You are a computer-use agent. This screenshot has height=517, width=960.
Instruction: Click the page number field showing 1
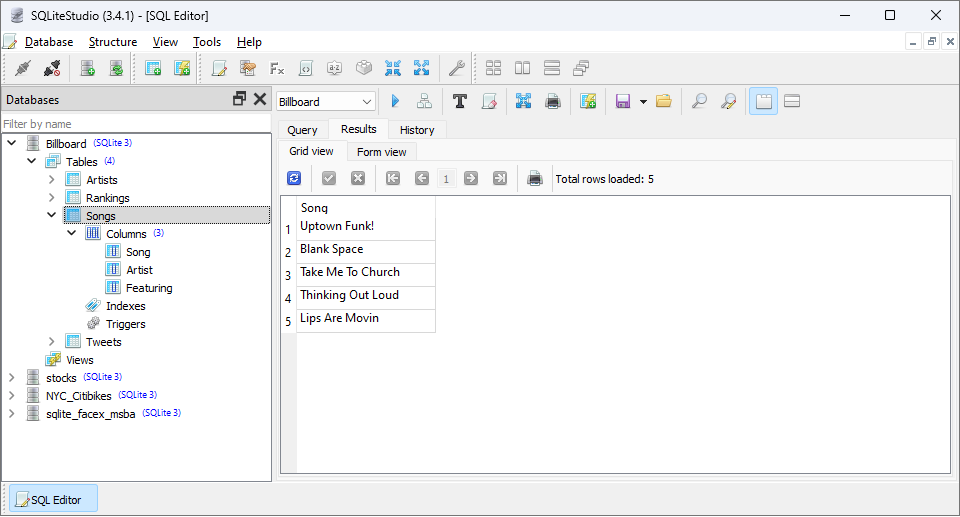(446, 179)
